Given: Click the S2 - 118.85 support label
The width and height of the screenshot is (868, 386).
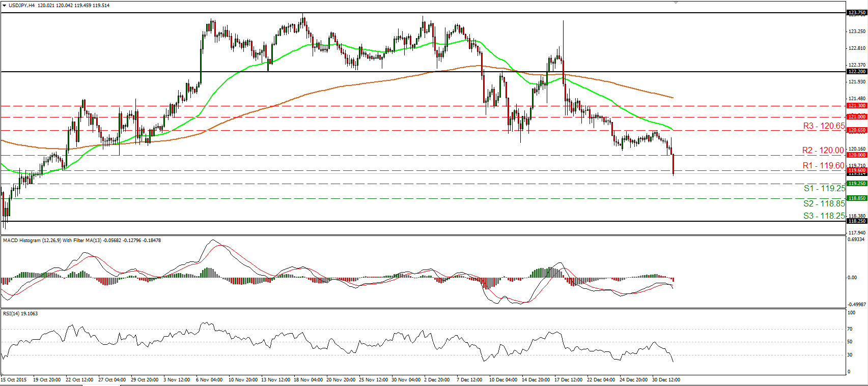Looking at the screenshot, I should tap(824, 204).
